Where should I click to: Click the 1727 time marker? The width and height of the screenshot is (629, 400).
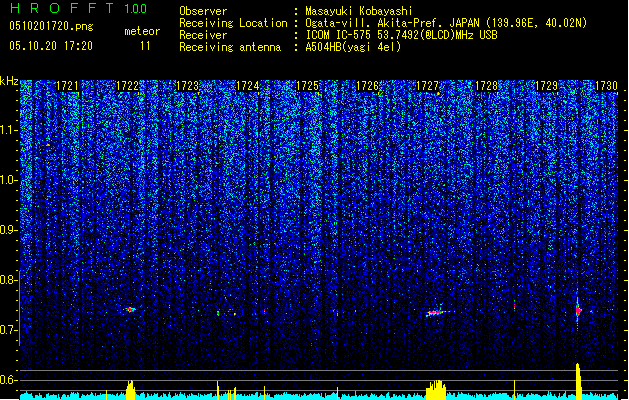428,86
